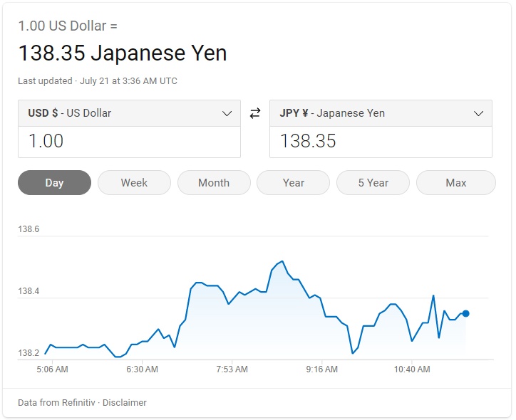Click the "Last updated" timestamp text
Viewport: 516px width, 420px height.
point(98,80)
